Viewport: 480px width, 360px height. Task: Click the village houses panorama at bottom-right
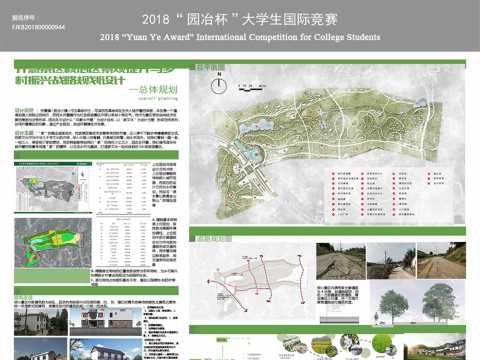pyautogui.click(x=435, y=348)
